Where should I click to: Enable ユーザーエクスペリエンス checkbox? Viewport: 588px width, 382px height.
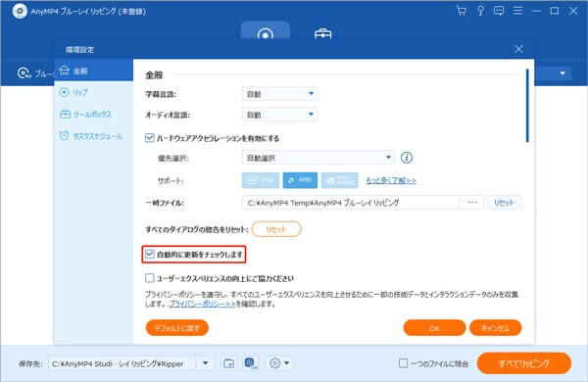149,278
